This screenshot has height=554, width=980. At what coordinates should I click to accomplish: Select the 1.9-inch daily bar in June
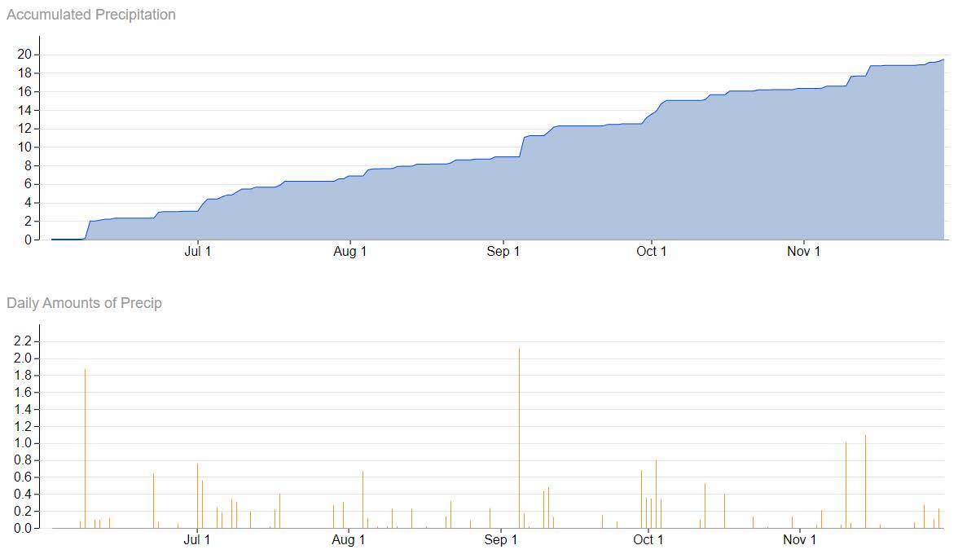85,448
